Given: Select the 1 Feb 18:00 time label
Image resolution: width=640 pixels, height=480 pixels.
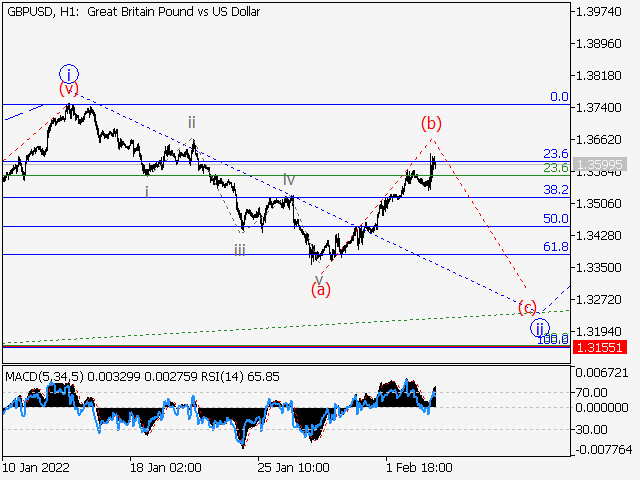Looking at the screenshot, I should (419, 467).
